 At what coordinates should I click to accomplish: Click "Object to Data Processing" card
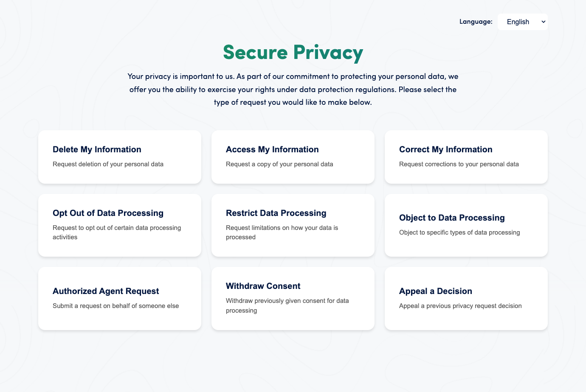pyautogui.click(x=466, y=225)
